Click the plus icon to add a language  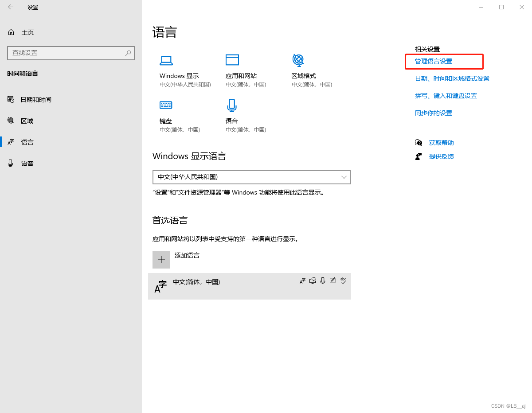[x=161, y=260]
